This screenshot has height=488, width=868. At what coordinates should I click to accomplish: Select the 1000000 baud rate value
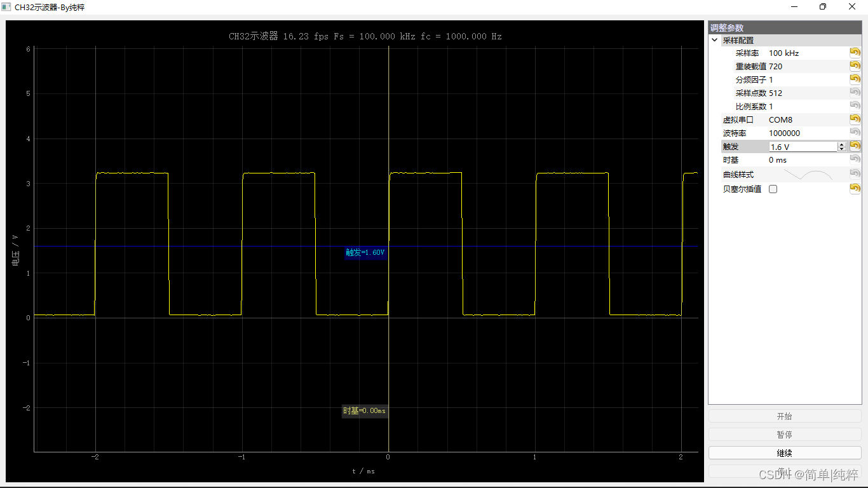point(784,133)
